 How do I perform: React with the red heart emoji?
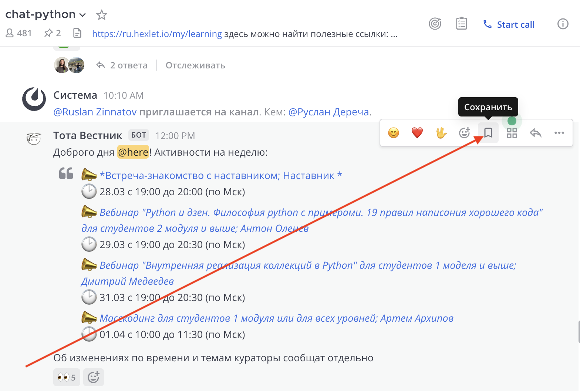point(417,133)
